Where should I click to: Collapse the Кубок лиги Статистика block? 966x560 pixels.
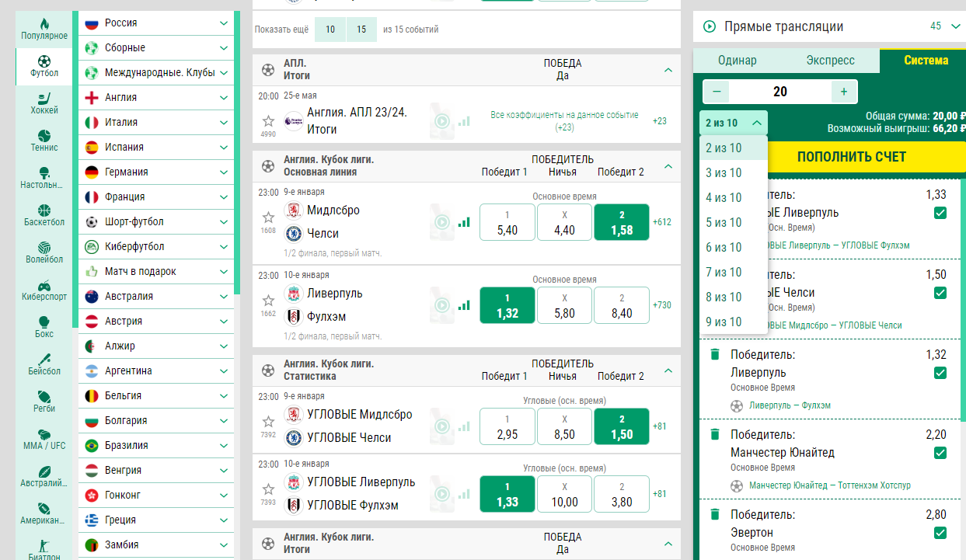(668, 370)
